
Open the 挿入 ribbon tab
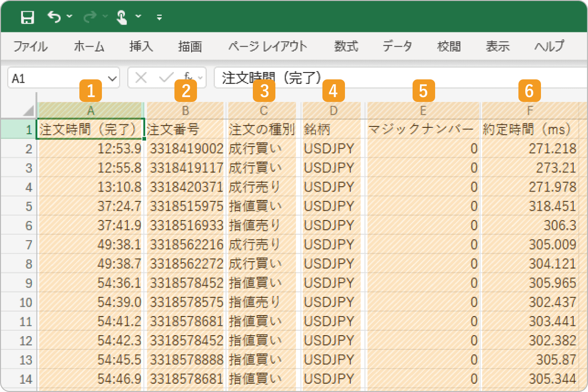pyautogui.click(x=142, y=47)
